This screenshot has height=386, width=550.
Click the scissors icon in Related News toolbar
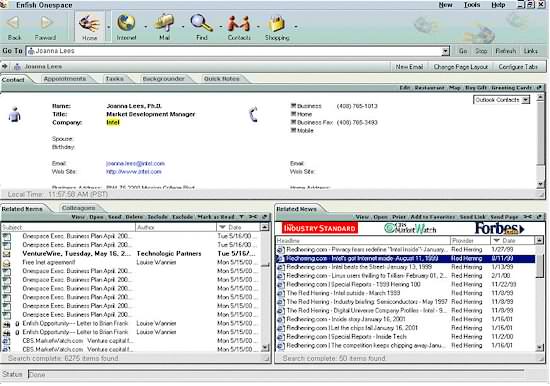[x=528, y=217]
